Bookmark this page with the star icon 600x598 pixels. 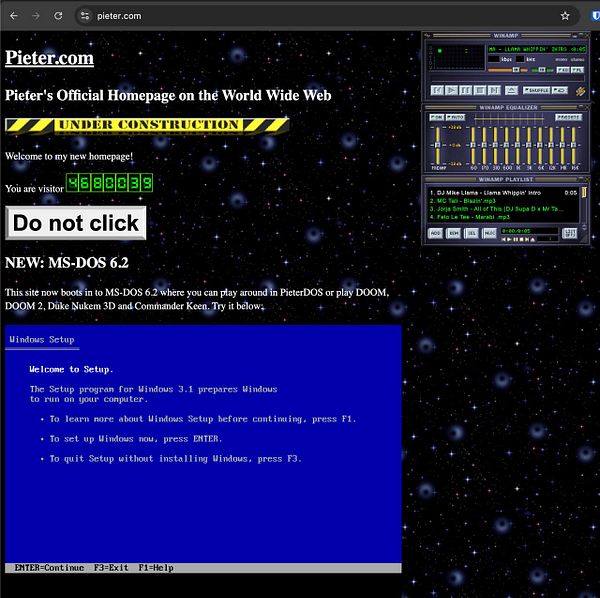click(565, 16)
